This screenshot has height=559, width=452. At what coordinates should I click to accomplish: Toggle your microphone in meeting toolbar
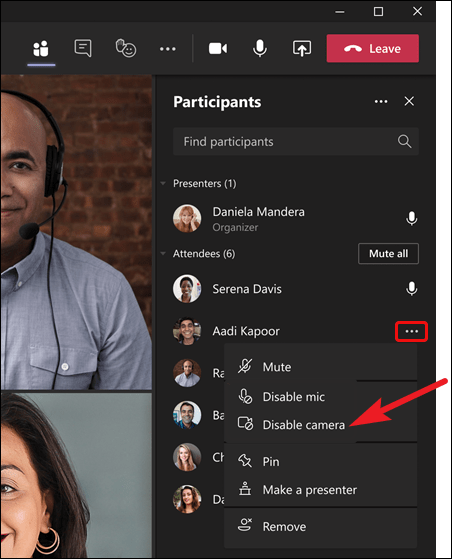click(x=260, y=48)
